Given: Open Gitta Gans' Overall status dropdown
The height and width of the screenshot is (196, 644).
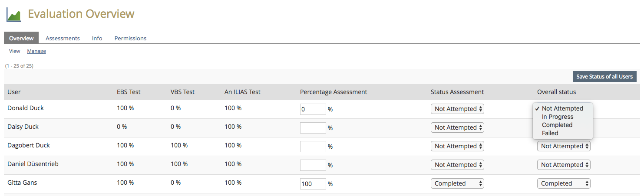Looking at the screenshot, I should (564, 183).
